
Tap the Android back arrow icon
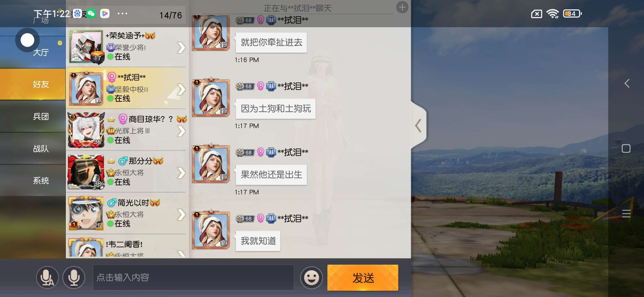(627, 83)
